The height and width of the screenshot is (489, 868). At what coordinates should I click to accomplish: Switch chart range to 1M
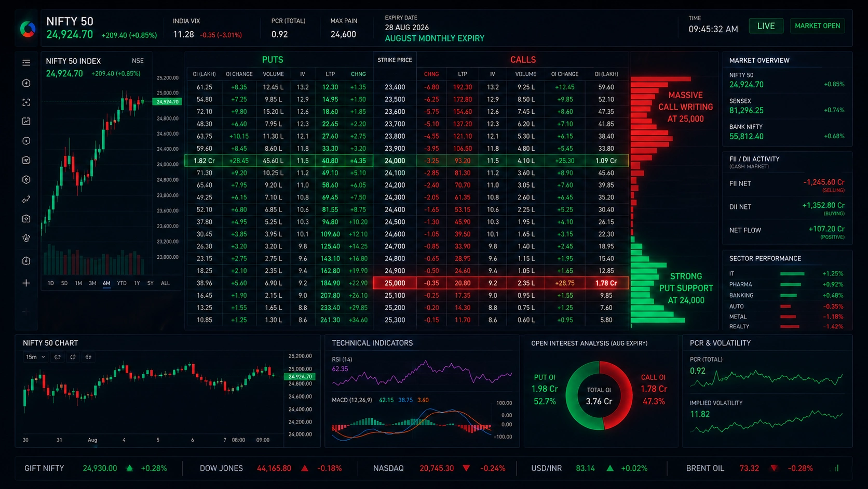[x=78, y=283]
